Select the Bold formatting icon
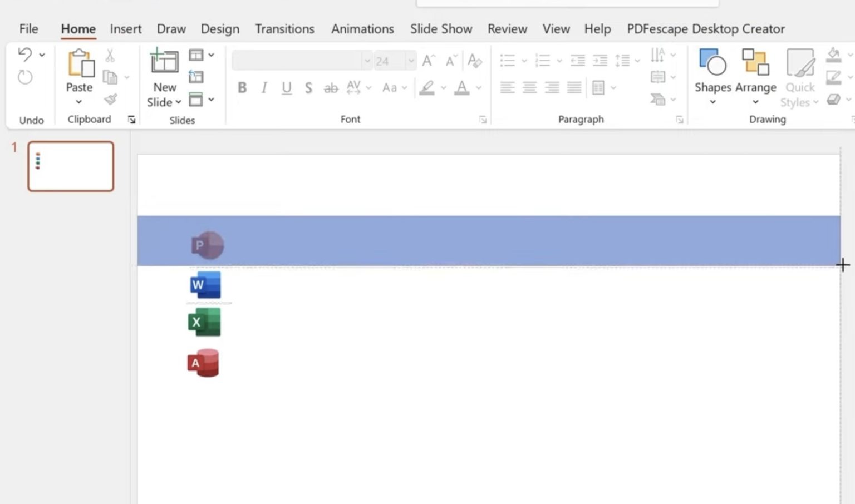Image resolution: width=855 pixels, height=504 pixels. (x=242, y=87)
